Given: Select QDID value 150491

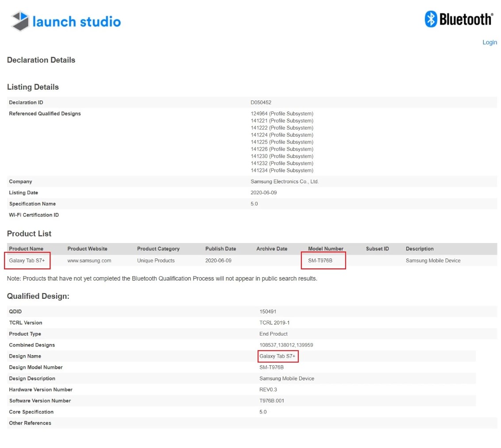Looking at the screenshot, I should (x=268, y=312).
